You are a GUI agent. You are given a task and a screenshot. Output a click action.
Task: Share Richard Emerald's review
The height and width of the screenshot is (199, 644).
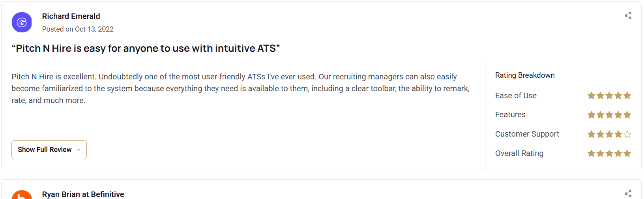[x=628, y=16]
